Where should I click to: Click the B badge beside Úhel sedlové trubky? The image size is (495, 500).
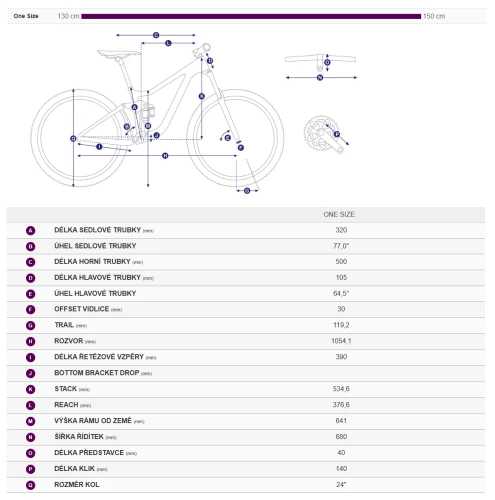[x=30, y=246]
